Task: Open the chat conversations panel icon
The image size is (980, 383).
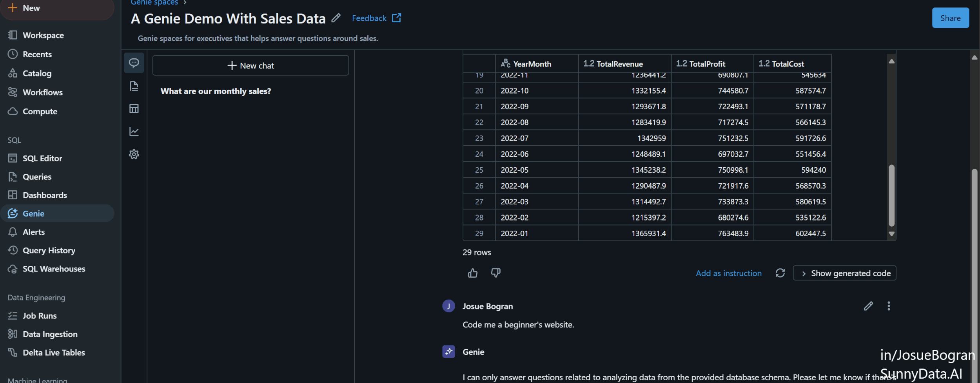Action: coord(134,63)
